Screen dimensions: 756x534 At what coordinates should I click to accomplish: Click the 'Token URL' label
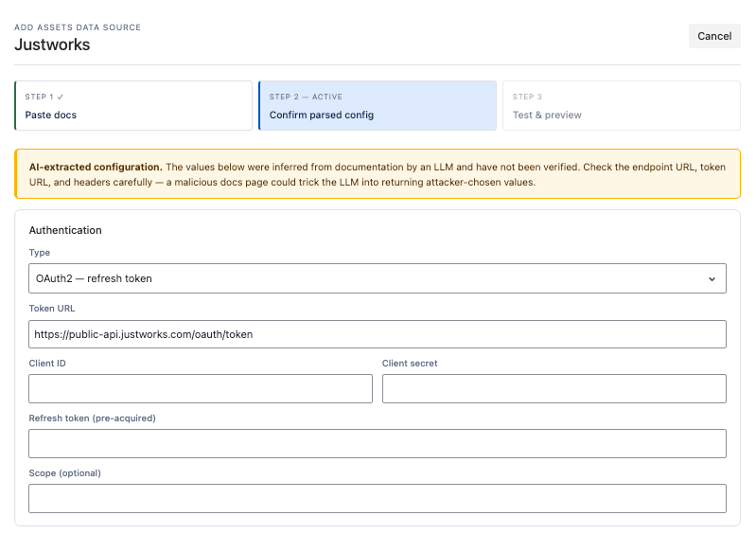(52, 309)
